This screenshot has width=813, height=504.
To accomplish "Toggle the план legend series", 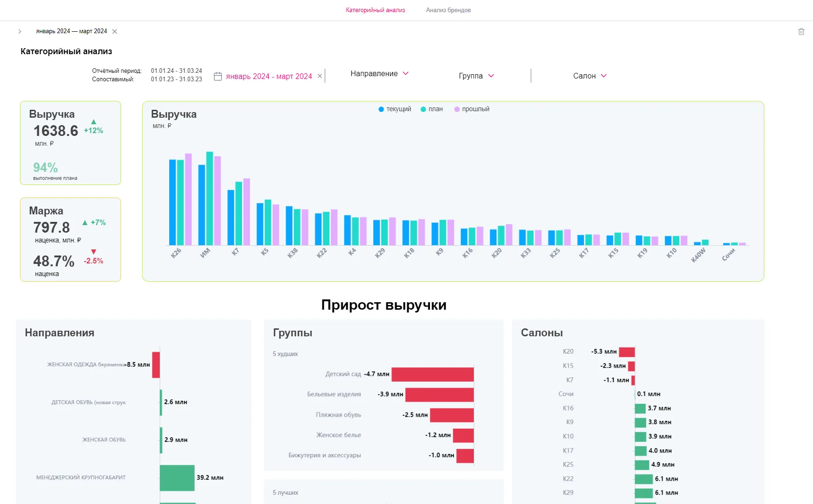I will point(431,109).
